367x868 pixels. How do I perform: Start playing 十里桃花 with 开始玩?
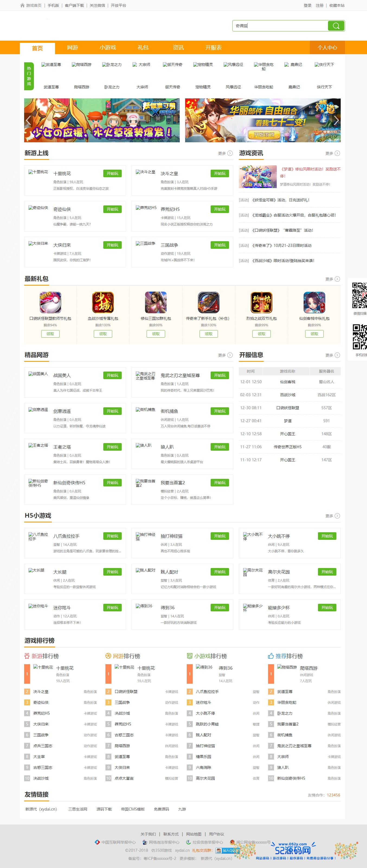coord(112,173)
